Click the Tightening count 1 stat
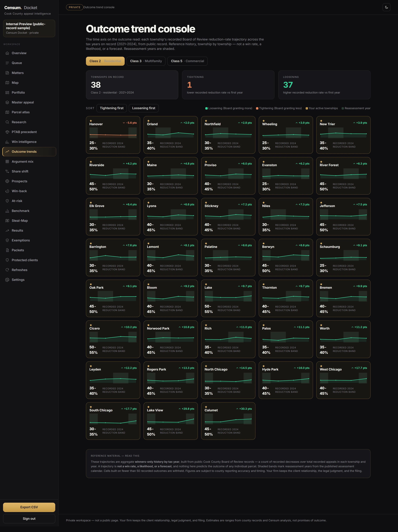This screenshot has width=398, height=532. point(189,85)
